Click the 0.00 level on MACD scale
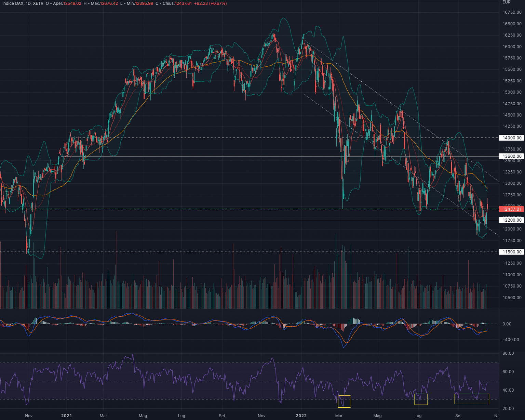This screenshot has width=525, height=420. coord(507,324)
